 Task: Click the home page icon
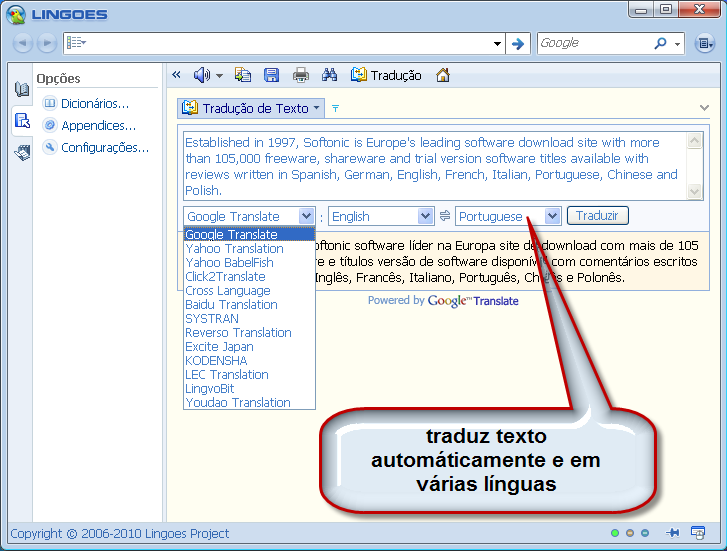tap(443, 75)
